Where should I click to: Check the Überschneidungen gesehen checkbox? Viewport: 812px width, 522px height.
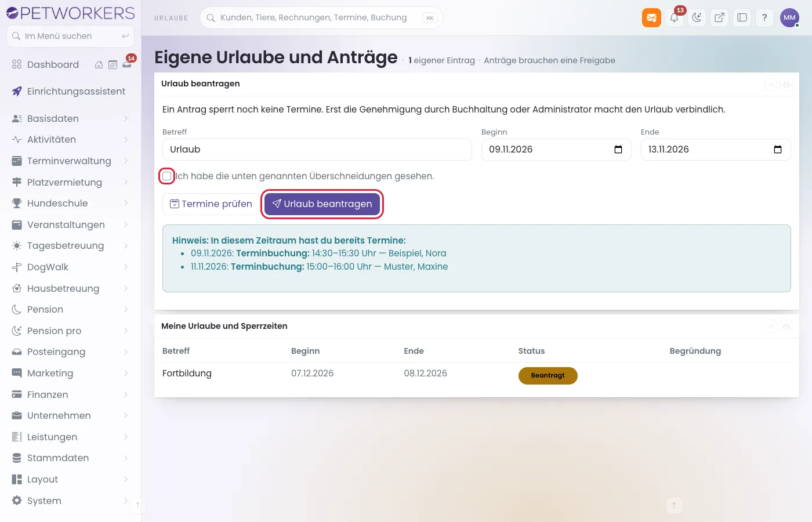coord(167,176)
